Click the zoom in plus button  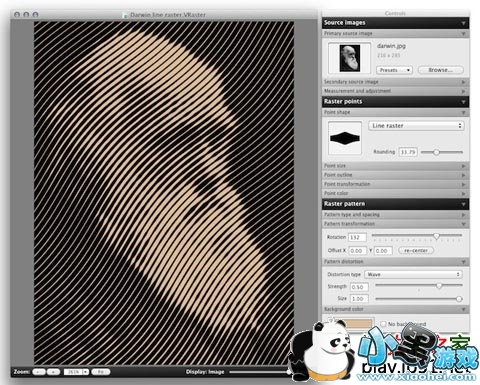click(x=53, y=372)
